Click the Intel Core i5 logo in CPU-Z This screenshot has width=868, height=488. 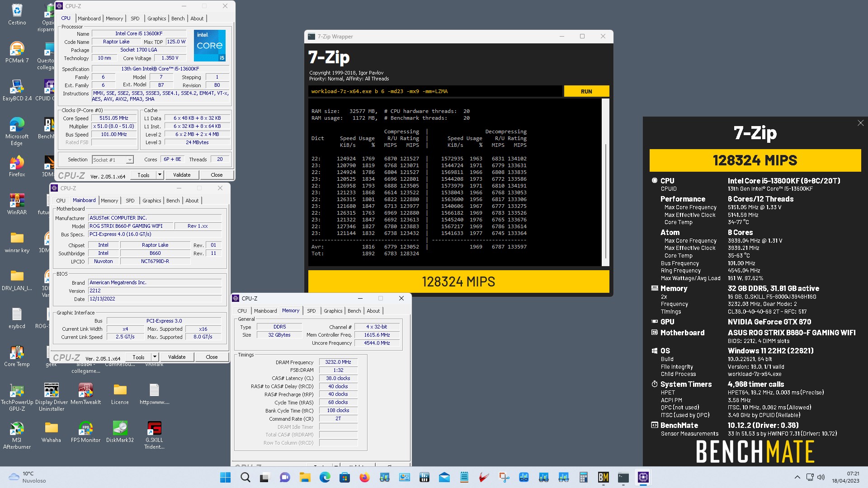tap(210, 46)
